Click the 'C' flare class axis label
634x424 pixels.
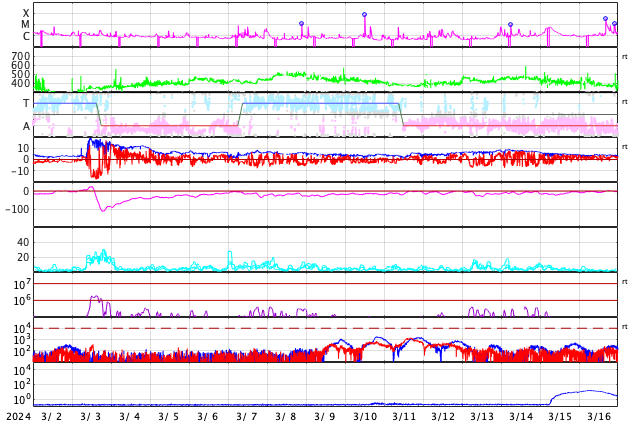(26, 36)
